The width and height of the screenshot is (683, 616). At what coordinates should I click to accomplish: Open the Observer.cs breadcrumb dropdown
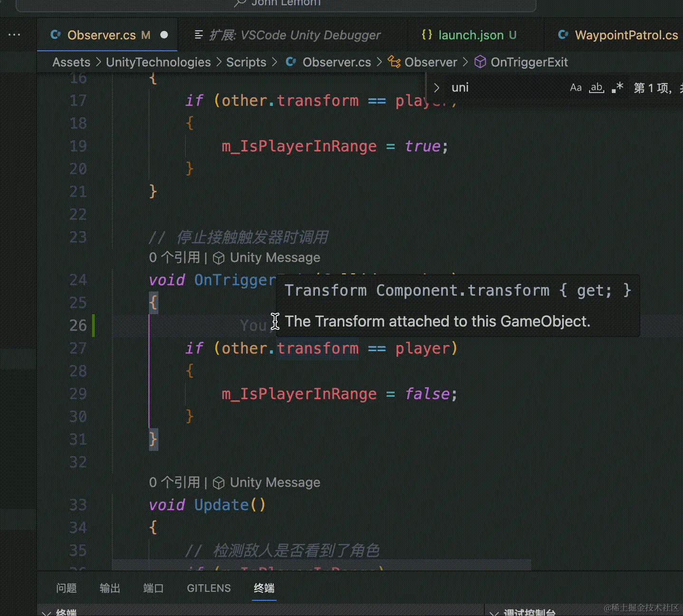pyautogui.click(x=337, y=62)
